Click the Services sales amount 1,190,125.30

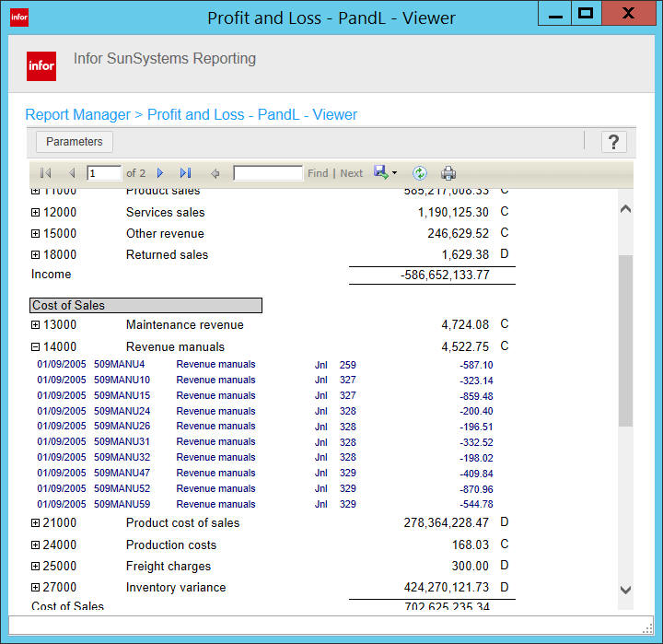(453, 213)
